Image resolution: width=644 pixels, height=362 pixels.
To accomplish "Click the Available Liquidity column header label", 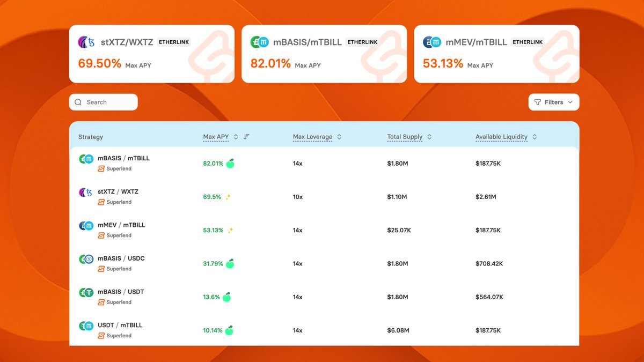I will [x=501, y=137].
